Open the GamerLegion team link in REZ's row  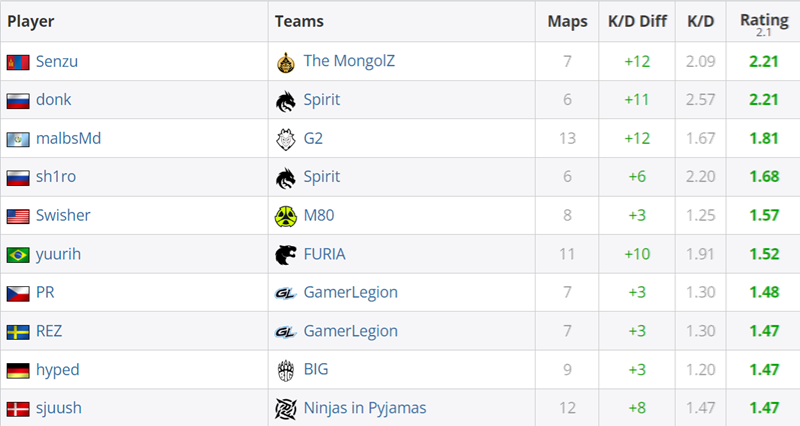(351, 331)
